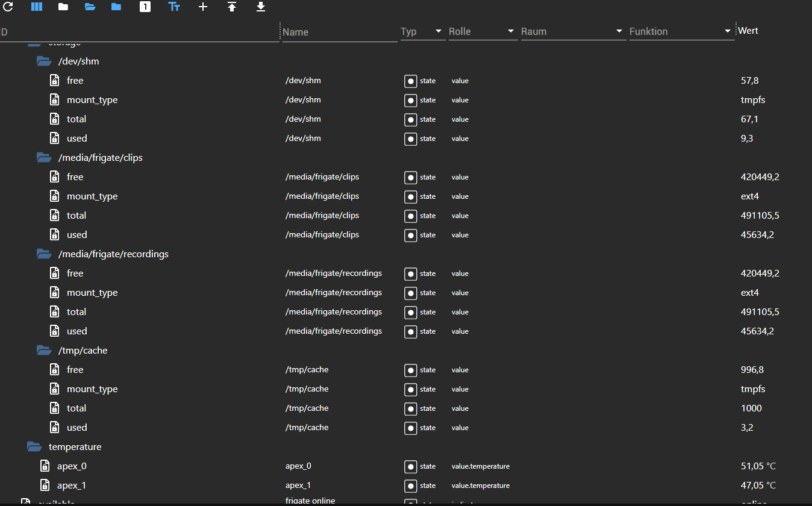This screenshot has height=506, width=812.
Task: Click the Name filter input field
Action: (x=340, y=32)
